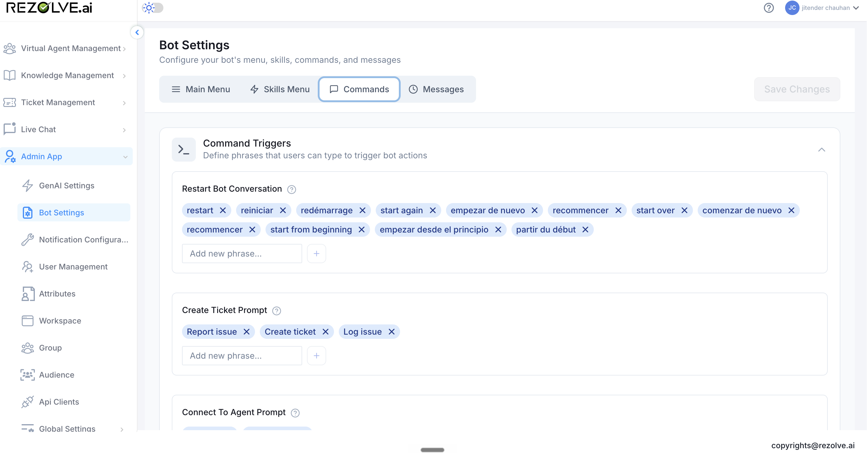Click the Workspace window icon
Viewport: 868px width, 453px height.
(x=28, y=321)
